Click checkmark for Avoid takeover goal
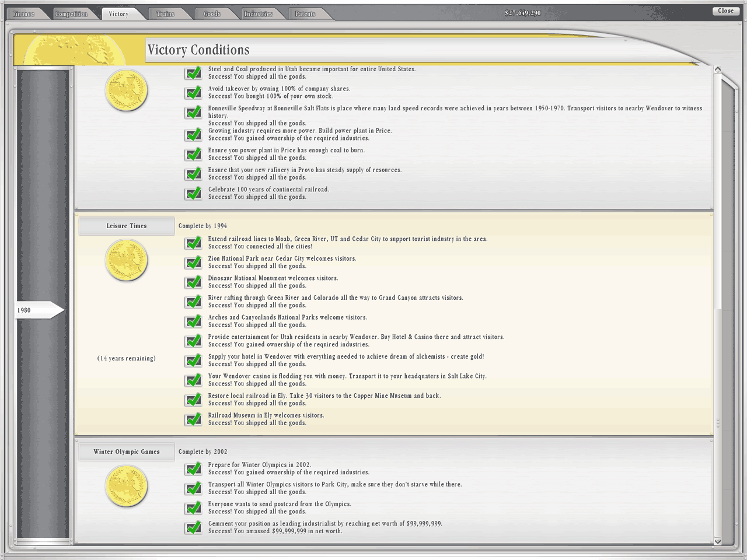Image resolution: width=747 pixels, height=560 pixels. pos(193,93)
